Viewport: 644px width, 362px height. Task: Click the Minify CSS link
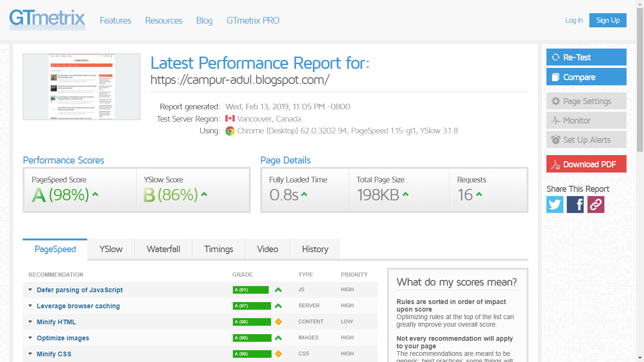coord(54,354)
